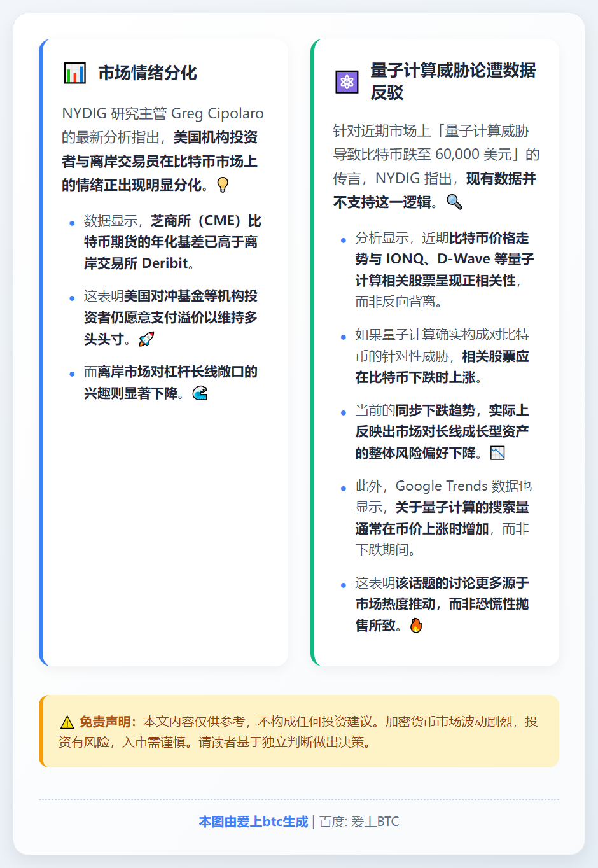Click the bullet 离岸市场对杠杆长线敞口

pos(170,382)
